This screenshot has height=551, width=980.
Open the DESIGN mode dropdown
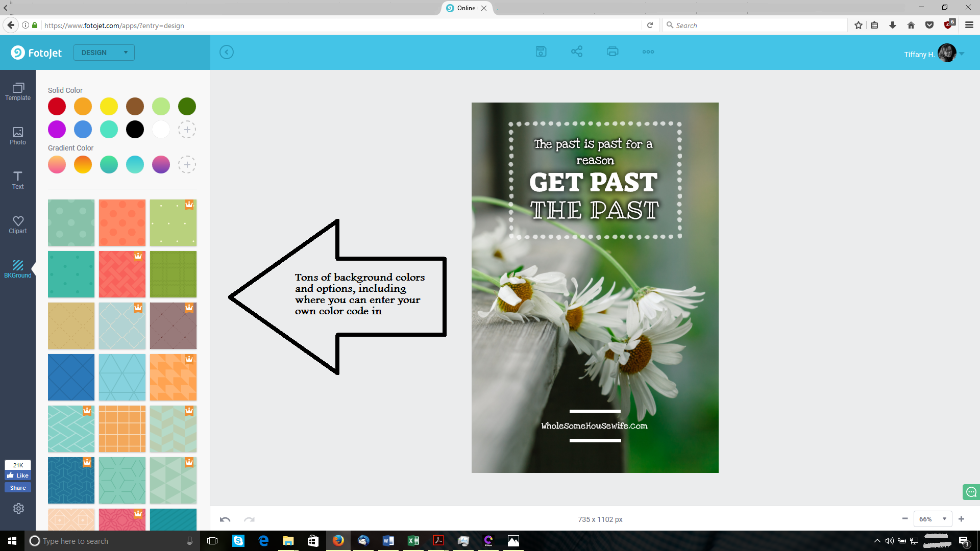coord(104,53)
